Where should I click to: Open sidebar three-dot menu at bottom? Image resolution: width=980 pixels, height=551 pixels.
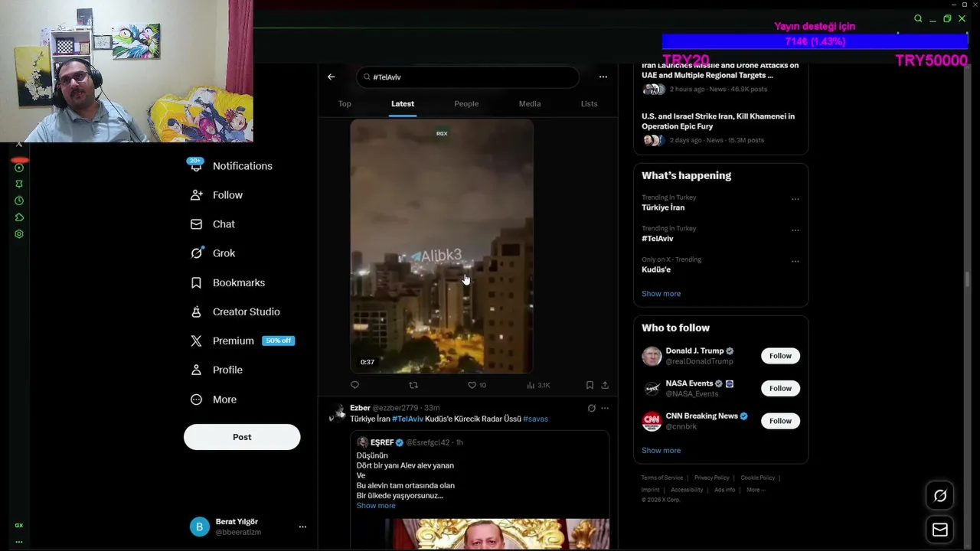(x=19, y=542)
